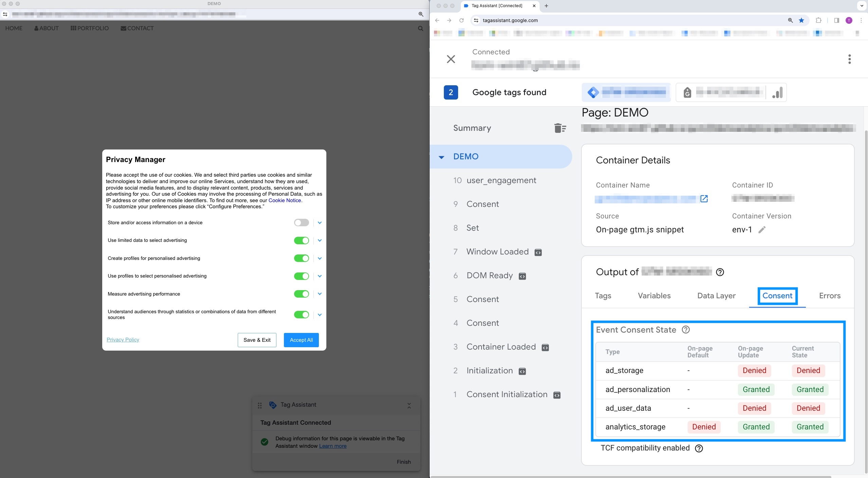The image size is (868, 478).
Task: Click Learn more link in Tag Assistant badge
Action: [333, 446]
